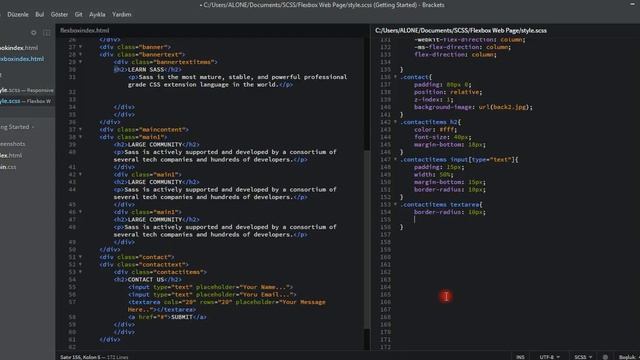
Task: Click the split view layout icon in sidebar
Action: point(47,33)
